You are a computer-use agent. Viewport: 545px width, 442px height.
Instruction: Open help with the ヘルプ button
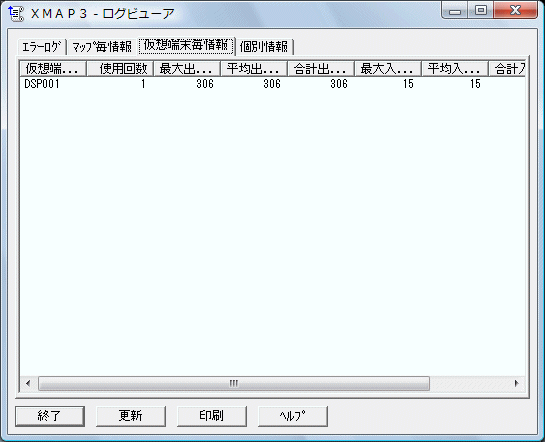pos(293,416)
